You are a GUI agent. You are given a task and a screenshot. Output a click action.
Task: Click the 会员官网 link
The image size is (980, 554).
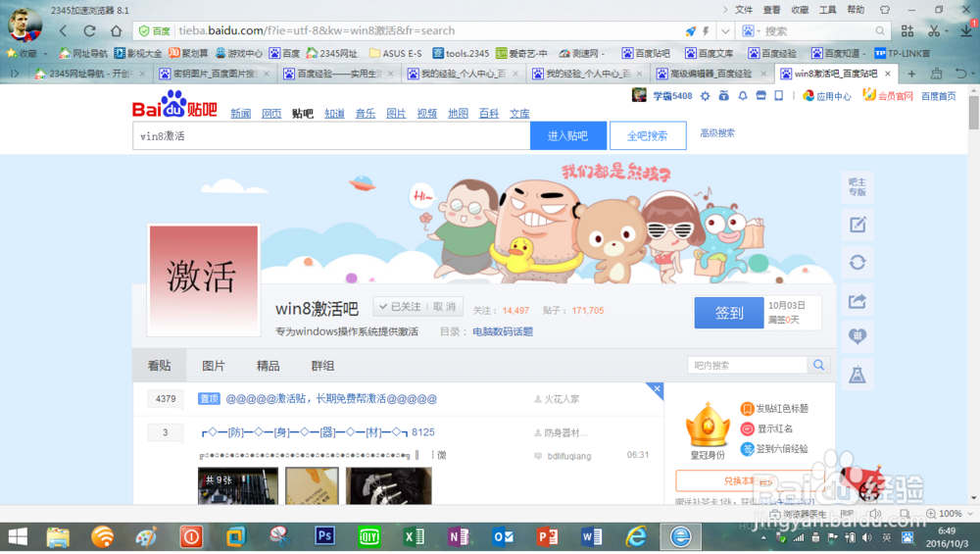(888, 96)
